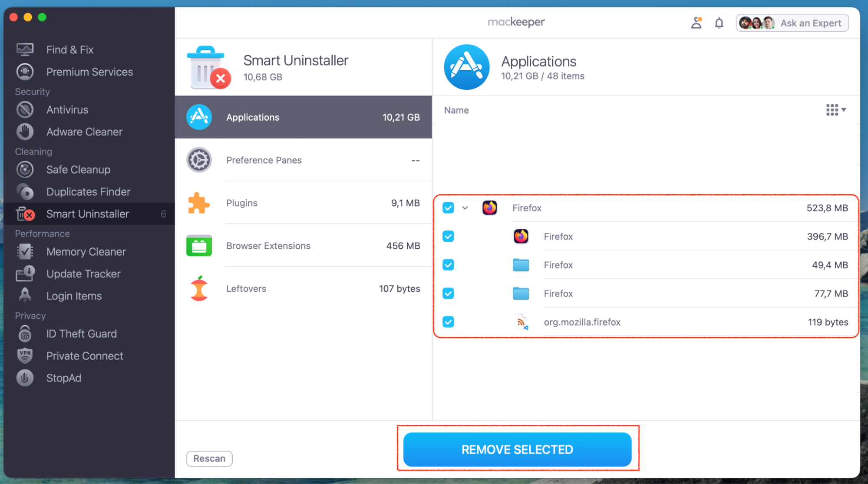Select the Private Connect VPN feature

85,356
